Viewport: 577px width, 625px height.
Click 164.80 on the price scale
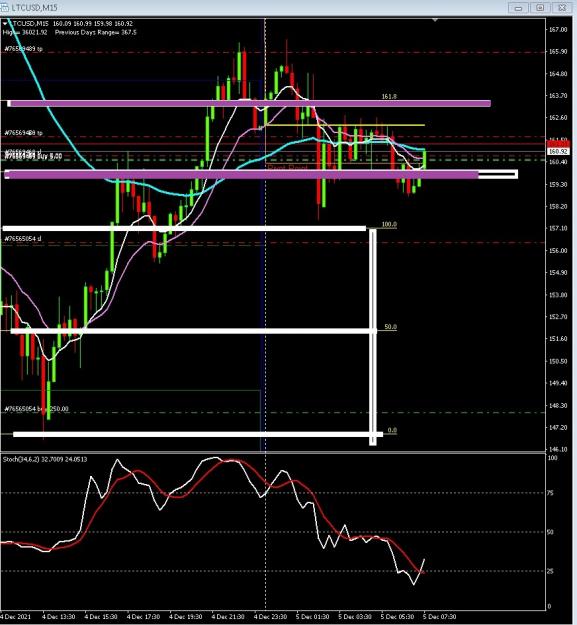pos(558,74)
